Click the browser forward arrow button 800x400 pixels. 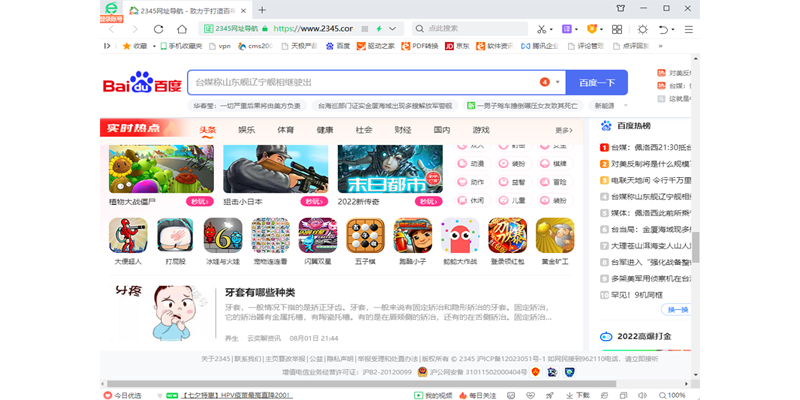[135, 29]
